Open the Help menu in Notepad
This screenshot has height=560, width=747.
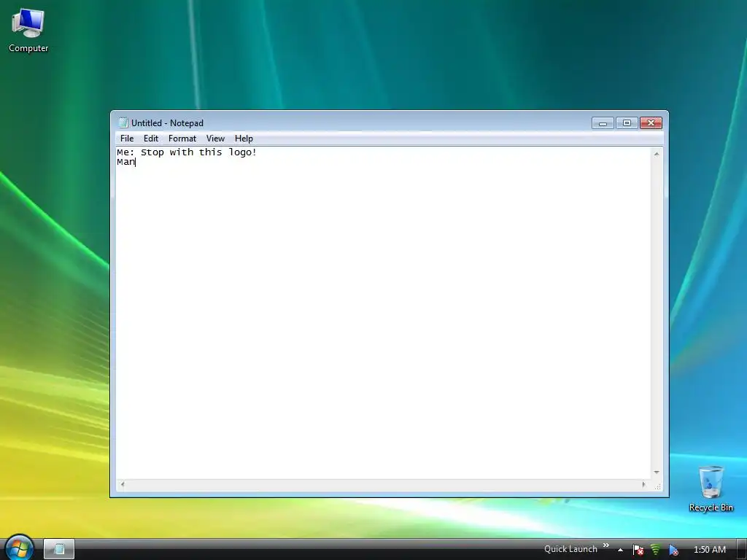click(x=244, y=139)
